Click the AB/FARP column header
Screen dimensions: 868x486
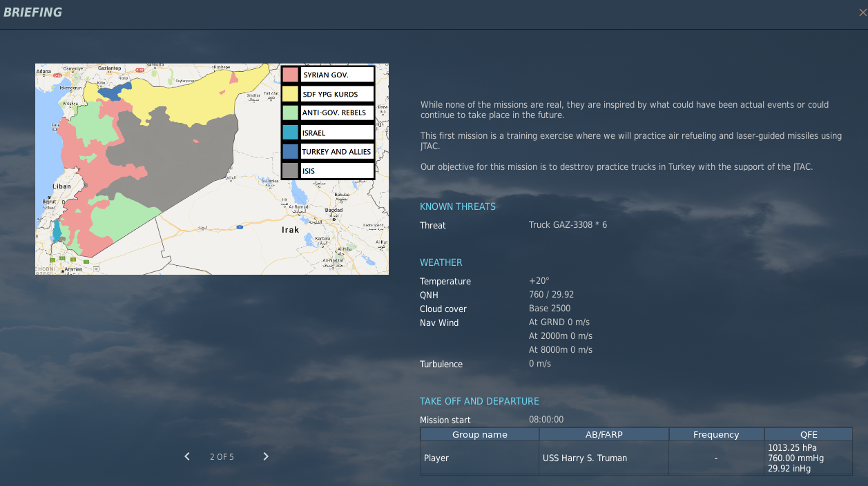[x=604, y=435]
